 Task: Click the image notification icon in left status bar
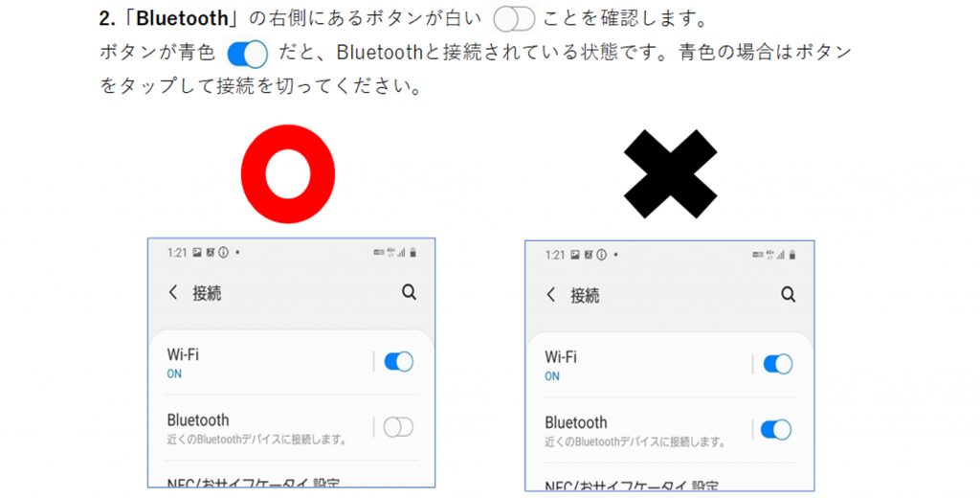197,253
